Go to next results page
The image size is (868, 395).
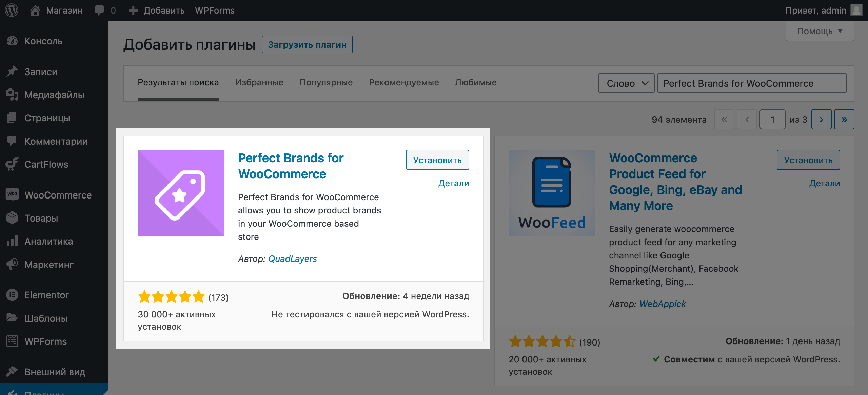click(x=821, y=119)
